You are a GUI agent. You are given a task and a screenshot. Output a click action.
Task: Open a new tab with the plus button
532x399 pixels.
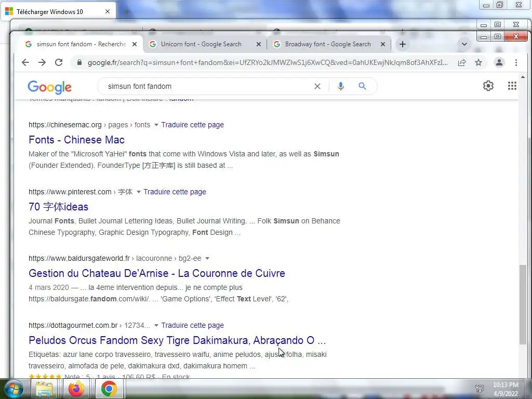[x=403, y=44]
